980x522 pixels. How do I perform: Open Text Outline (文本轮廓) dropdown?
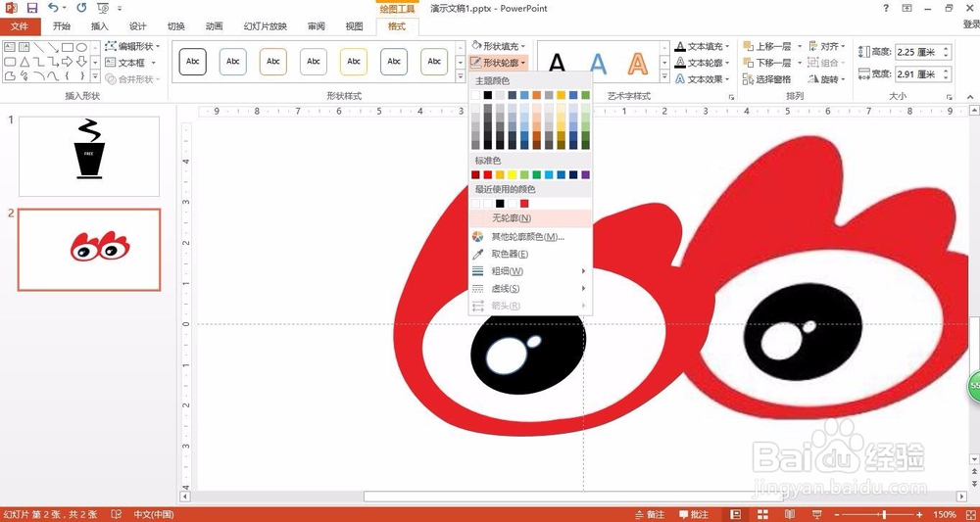pyautogui.click(x=703, y=63)
